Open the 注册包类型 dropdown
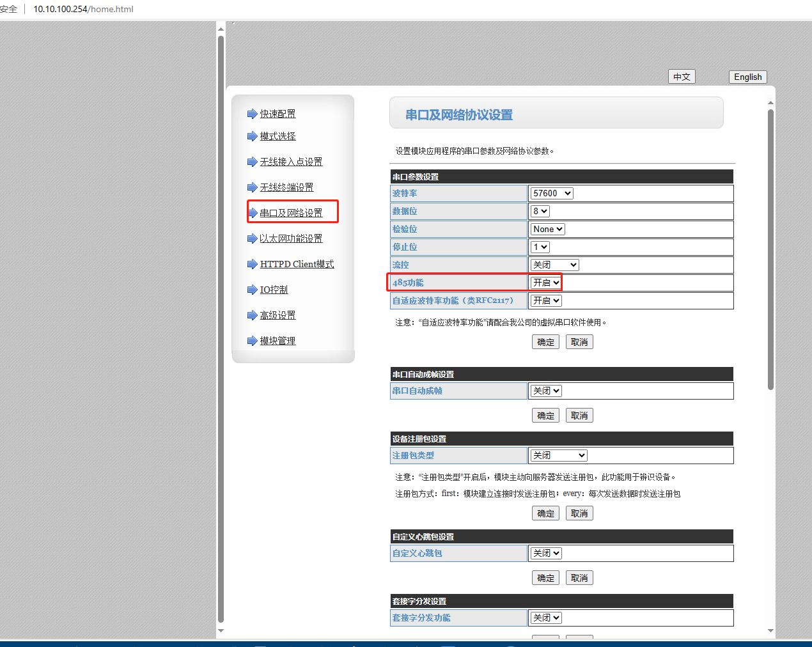812x647 pixels. [x=558, y=455]
